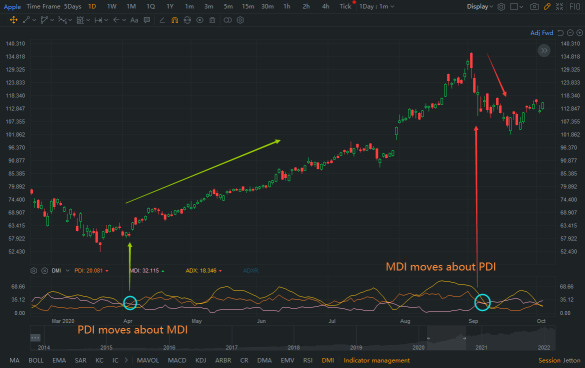Screen dimensions: 585x368
Task: Switch to 1h time frame
Action: [x=287, y=6]
